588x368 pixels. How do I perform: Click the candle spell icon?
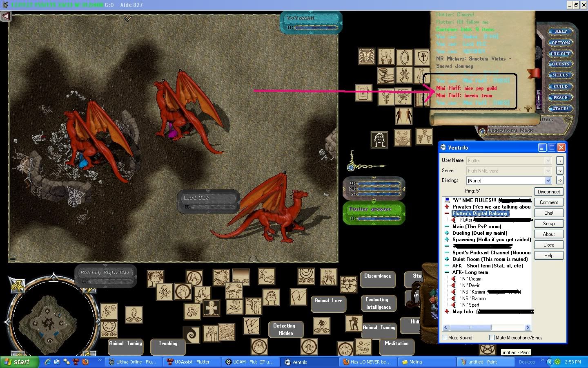385,57
